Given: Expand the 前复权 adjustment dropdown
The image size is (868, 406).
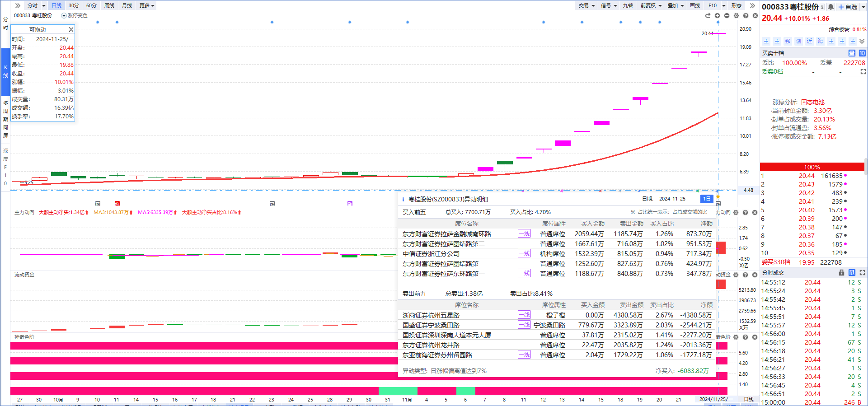Looking at the screenshot, I should [x=651, y=5].
